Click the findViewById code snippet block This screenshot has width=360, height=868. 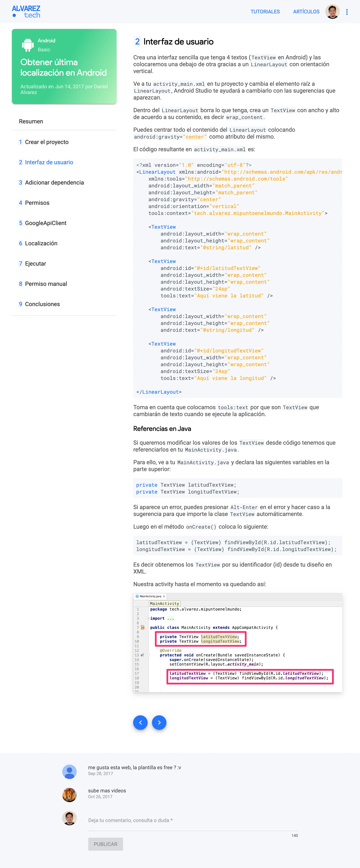[238, 546]
